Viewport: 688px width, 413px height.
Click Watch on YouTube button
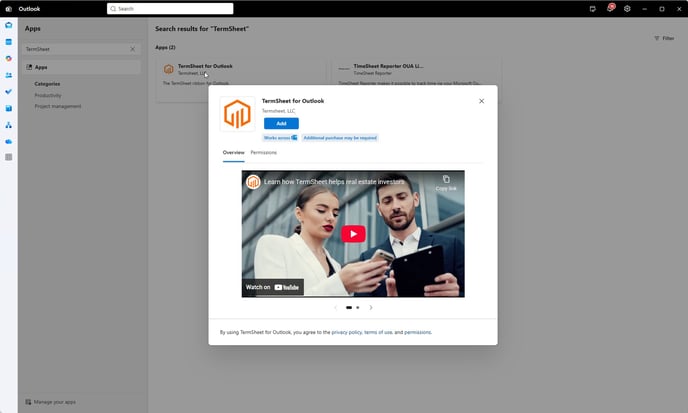coord(272,287)
